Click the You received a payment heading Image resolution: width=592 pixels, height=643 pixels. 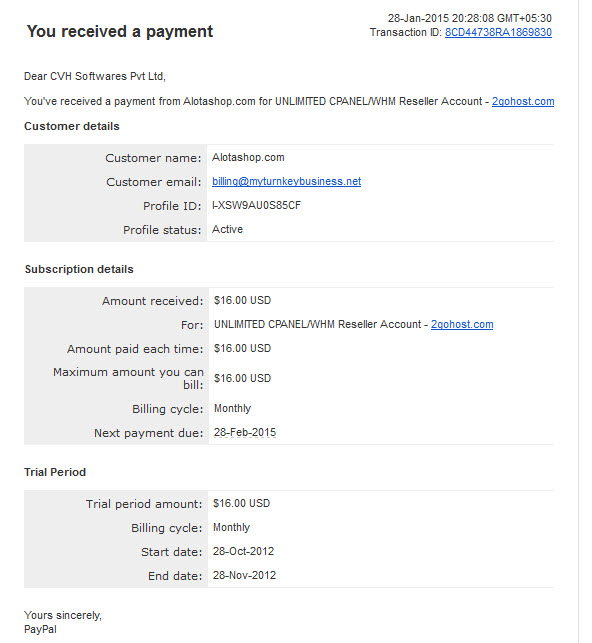click(120, 32)
